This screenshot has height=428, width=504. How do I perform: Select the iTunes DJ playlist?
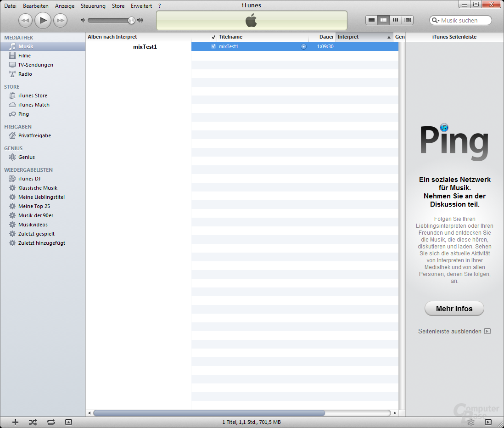point(43,179)
